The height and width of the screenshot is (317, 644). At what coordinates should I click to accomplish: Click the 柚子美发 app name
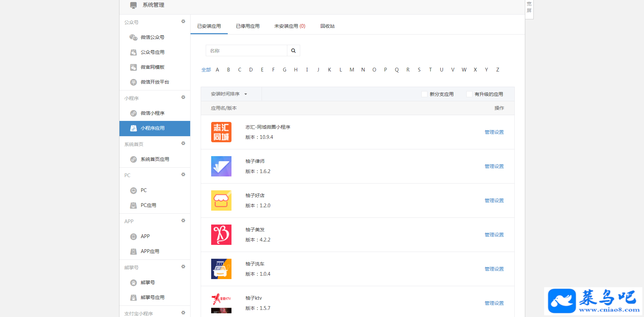coord(255,230)
